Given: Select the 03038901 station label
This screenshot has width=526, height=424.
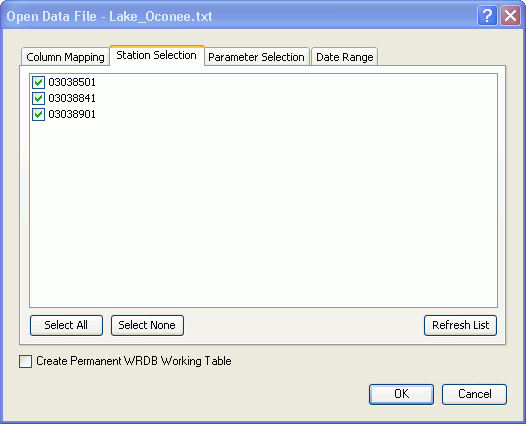Looking at the screenshot, I should (x=72, y=114).
